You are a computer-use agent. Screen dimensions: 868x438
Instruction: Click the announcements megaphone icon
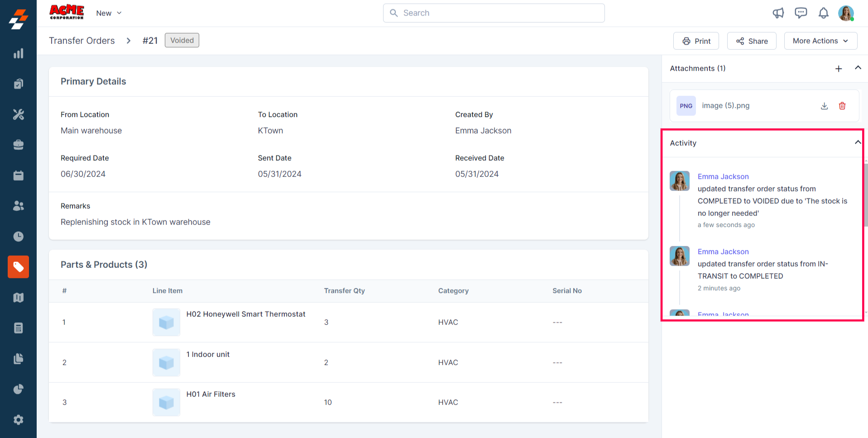[x=778, y=13]
